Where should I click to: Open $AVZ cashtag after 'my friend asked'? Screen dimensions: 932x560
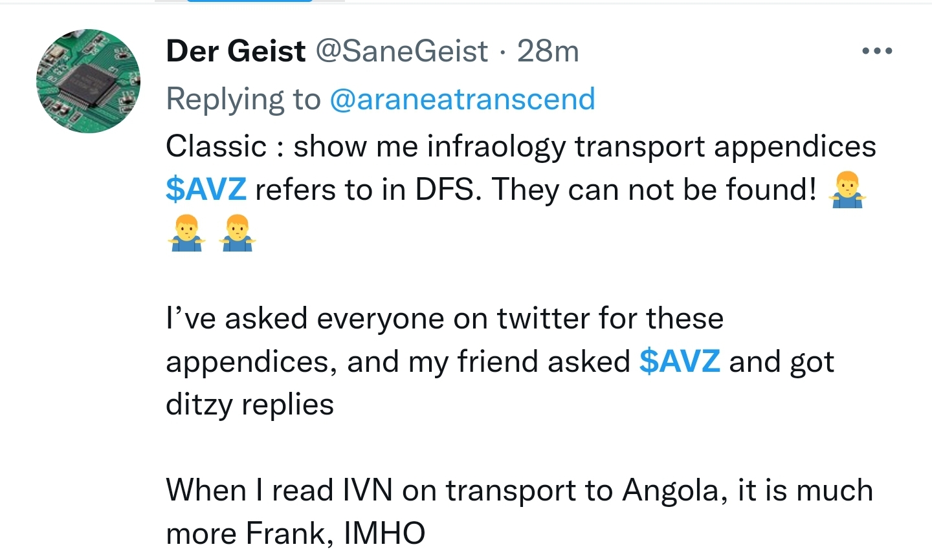click(x=680, y=361)
